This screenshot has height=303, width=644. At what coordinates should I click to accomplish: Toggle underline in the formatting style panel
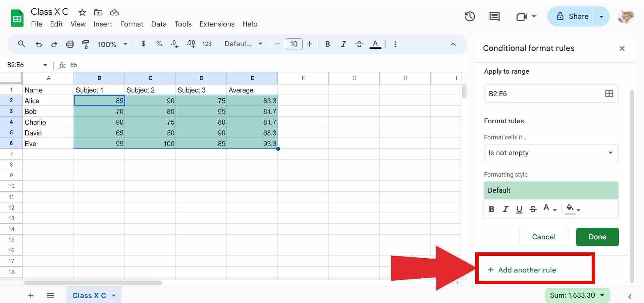(x=519, y=209)
